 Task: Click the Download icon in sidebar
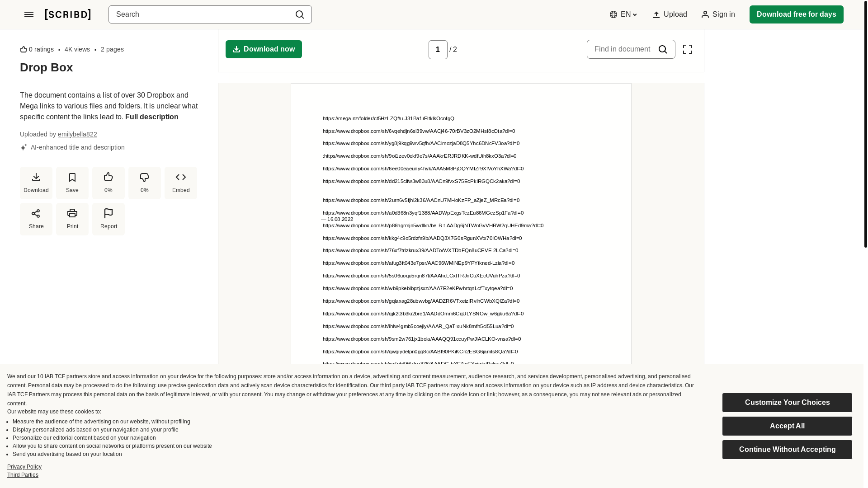[x=36, y=183]
